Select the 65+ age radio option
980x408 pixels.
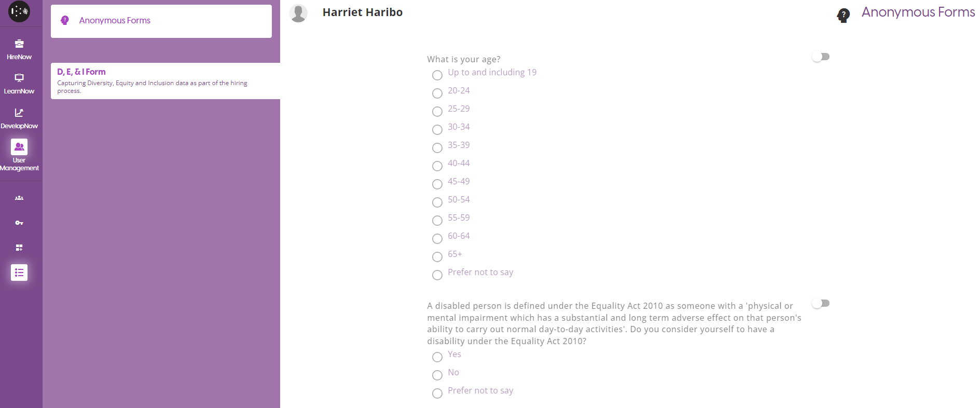(x=437, y=257)
